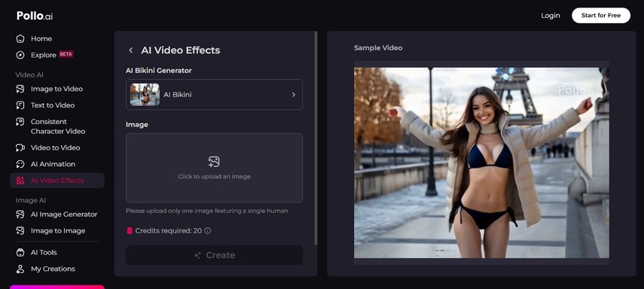644x289 pixels.
Task: Click the My Creations icon
Action: tap(20, 269)
